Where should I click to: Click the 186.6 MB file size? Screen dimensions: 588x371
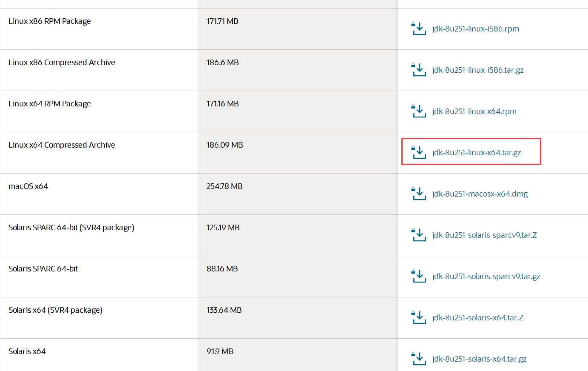click(x=223, y=63)
